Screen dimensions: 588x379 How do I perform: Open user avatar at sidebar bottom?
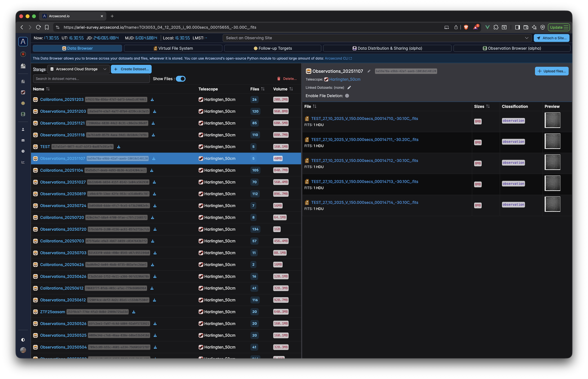tap(23, 350)
